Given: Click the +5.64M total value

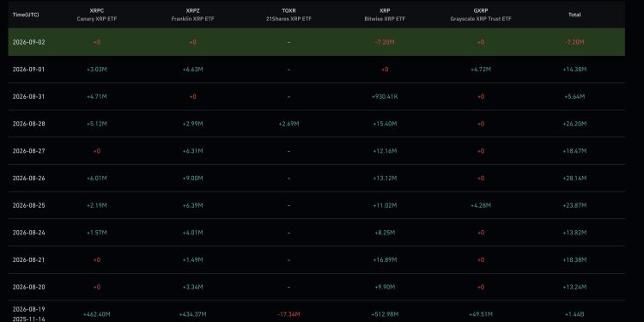Looking at the screenshot, I should tap(574, 96).
